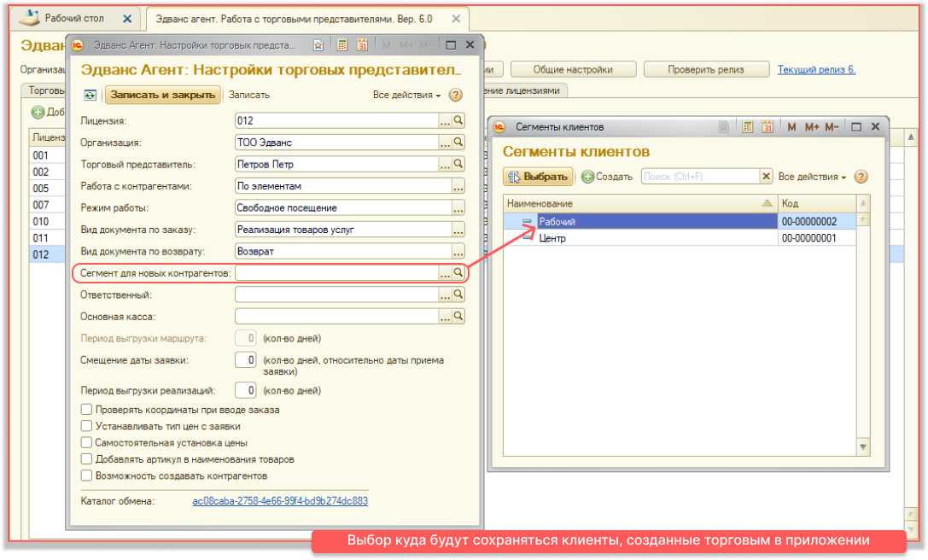Select Рабочий row in segments list
928x560 pixels.
[680, 221]
